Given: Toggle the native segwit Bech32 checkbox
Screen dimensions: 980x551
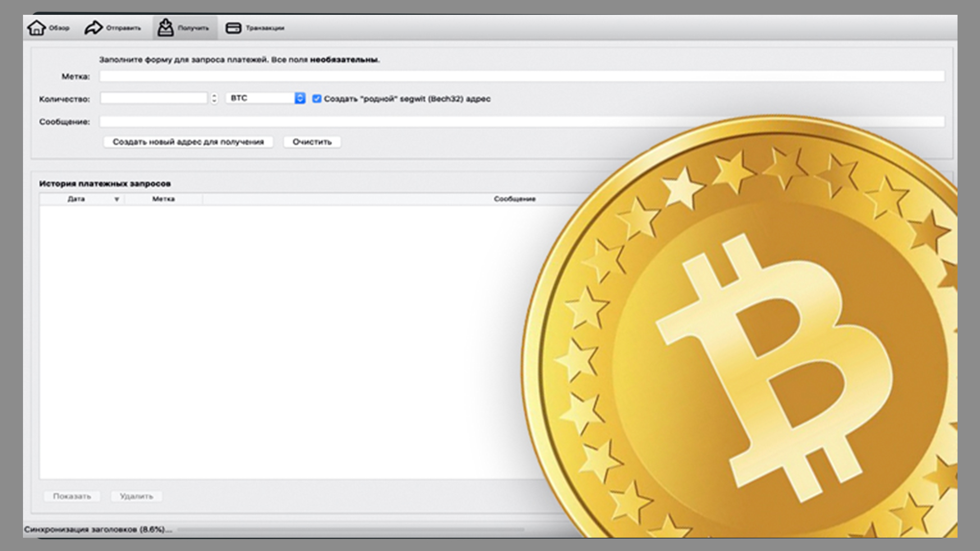Looking at the screenshot, I should click(x=317, y=98).
